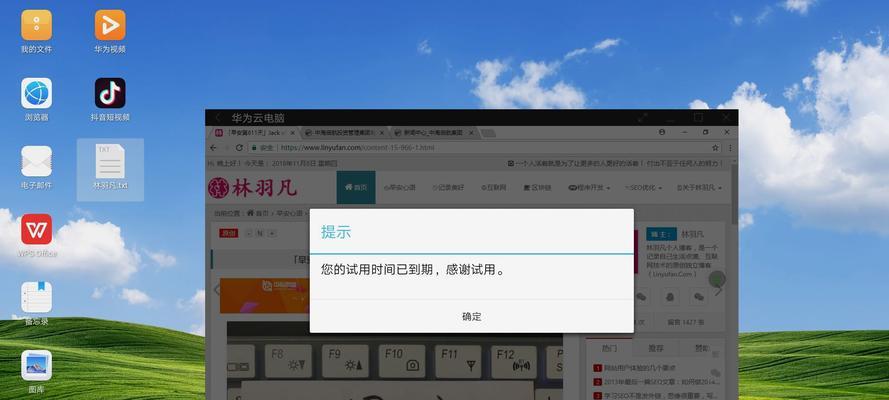Reload the page in Chrome
This screenshot has height=400, width=889.
[x=239, y=147]
